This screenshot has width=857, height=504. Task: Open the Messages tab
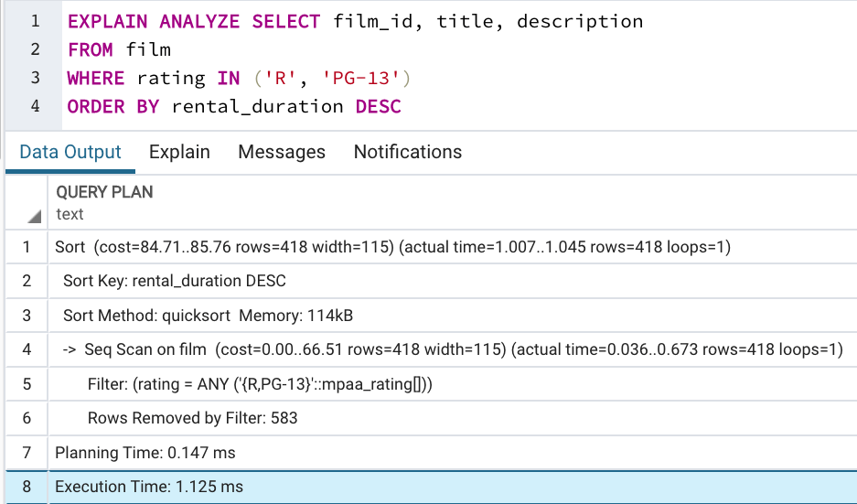click(282, 152)
